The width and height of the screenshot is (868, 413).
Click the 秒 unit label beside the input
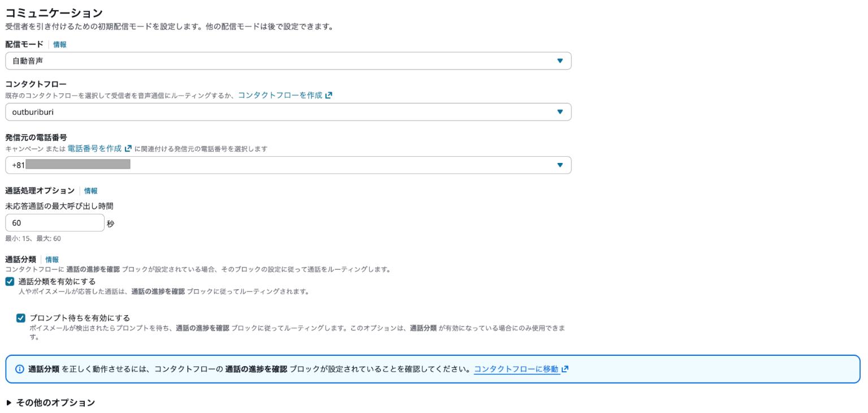click(x=110, y=223)
